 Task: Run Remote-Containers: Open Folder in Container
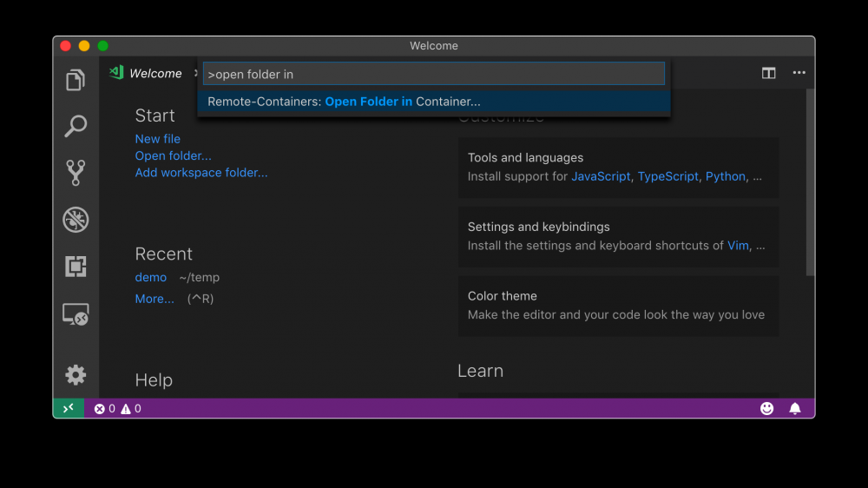[433, 102]
